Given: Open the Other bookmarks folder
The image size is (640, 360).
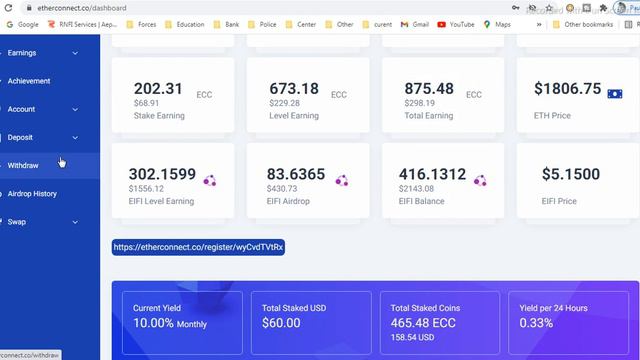Looking at the screenshot, I should click(583, 24).
